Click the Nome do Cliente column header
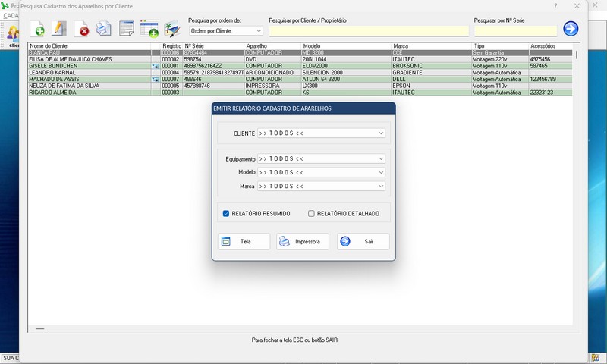Screen dimensions: 607x364 tap(90, 46)
